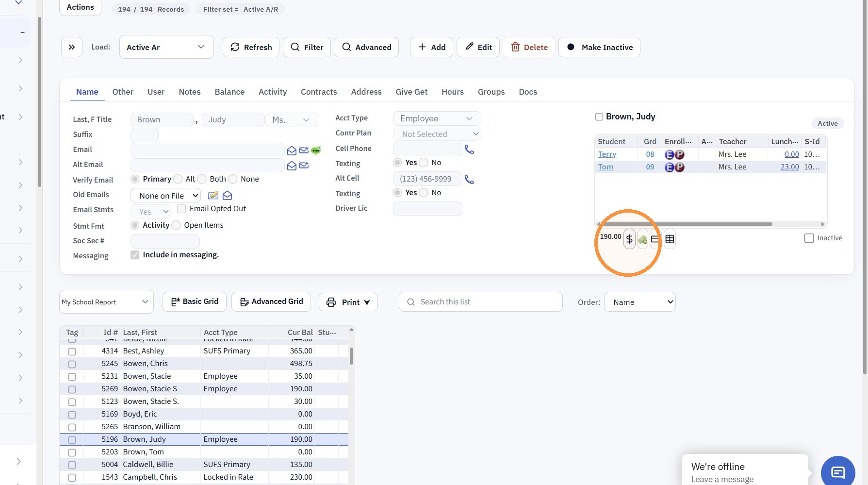Open student Tom's link
The height and width of the screenshot is (485, 868).
(606, 167)
